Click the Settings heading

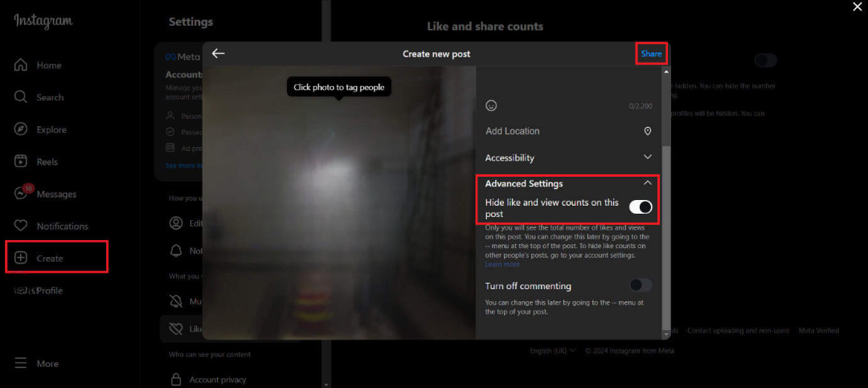(190, 22)
